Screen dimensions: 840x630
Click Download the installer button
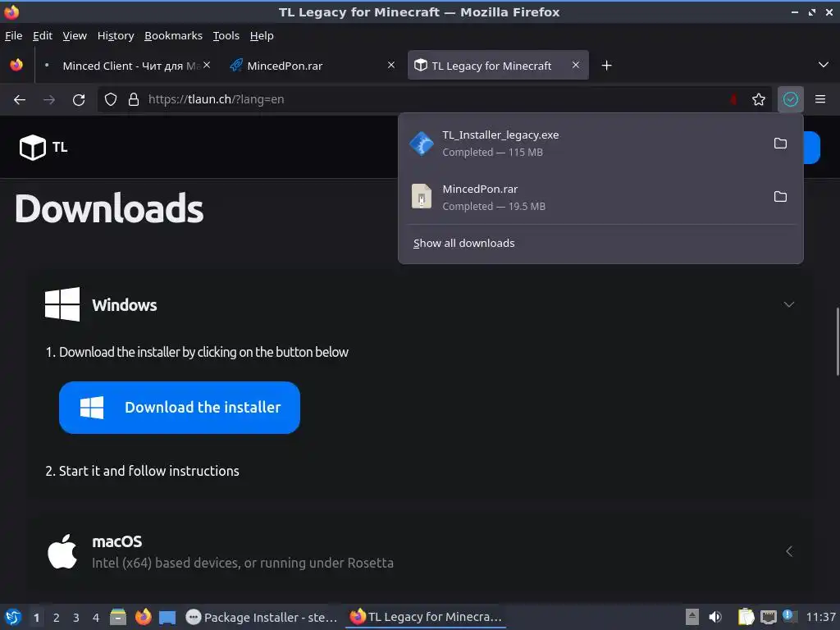coord(180,408)
